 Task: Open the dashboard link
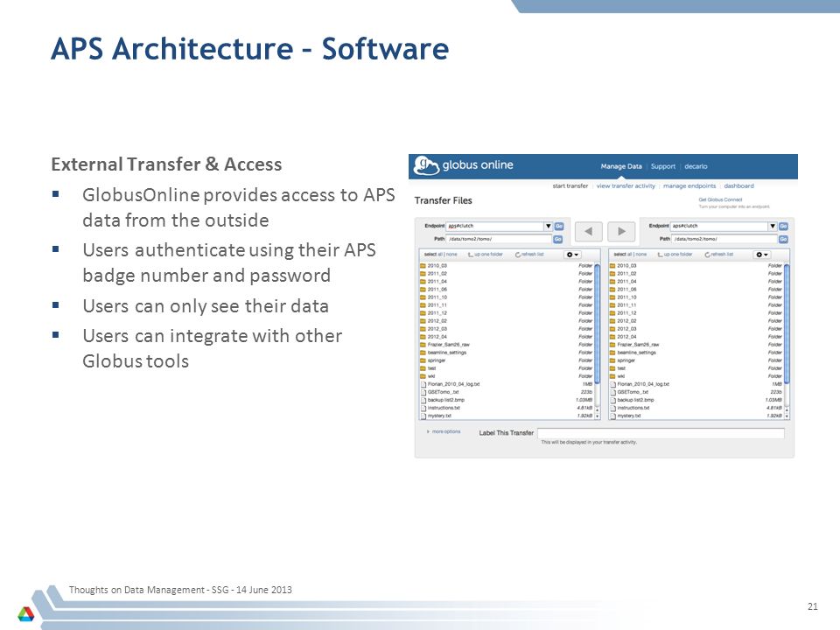738,185
